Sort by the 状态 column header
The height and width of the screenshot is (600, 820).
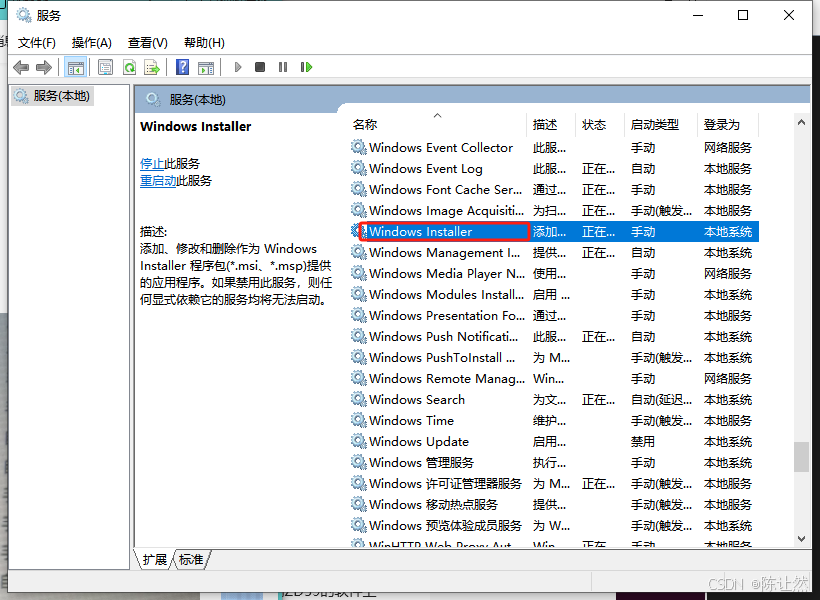tap(600, 124)
